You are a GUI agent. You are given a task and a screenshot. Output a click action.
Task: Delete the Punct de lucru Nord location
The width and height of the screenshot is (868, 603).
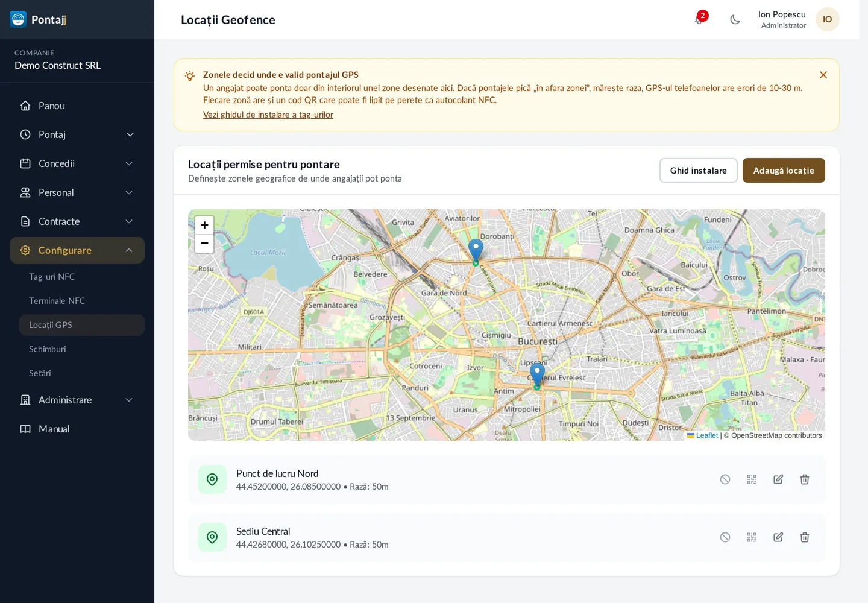point(805,479)
